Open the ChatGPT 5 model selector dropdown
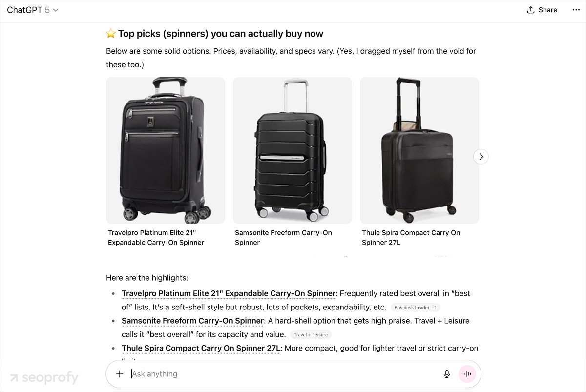The width and height of the screenshot is (586, 392). click(33, 10)
